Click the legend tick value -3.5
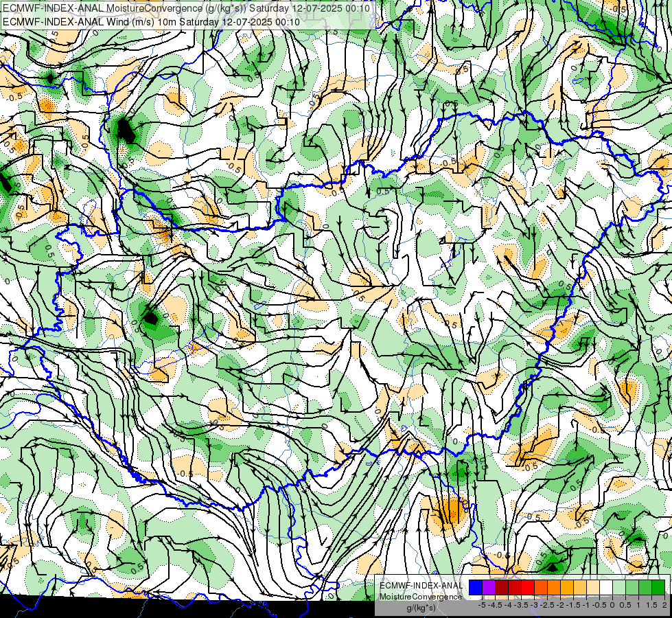 (521, 605)
